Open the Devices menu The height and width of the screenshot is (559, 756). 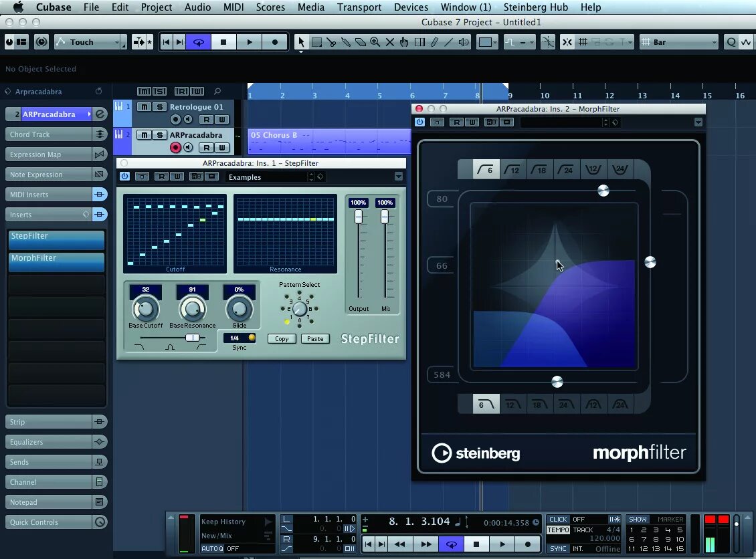tap(411, 7)
